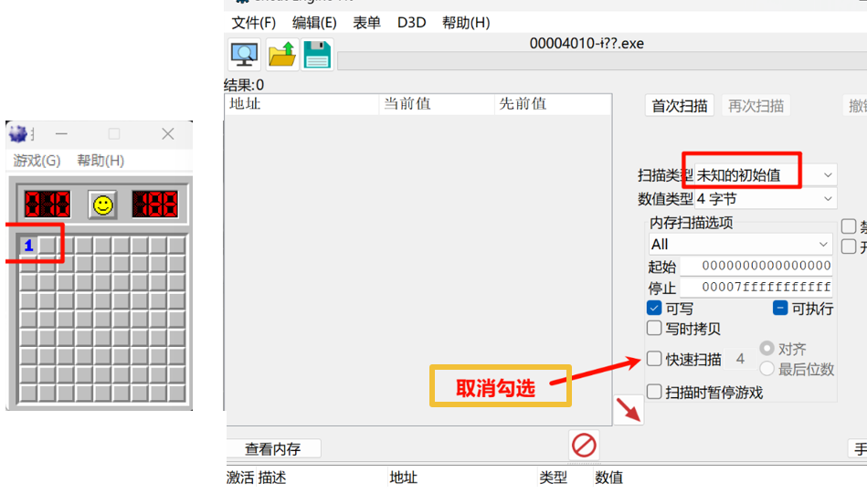Viewport: 867px width, 504px height.
Task: Click the 当前值 column header
Action: point(437,104)
